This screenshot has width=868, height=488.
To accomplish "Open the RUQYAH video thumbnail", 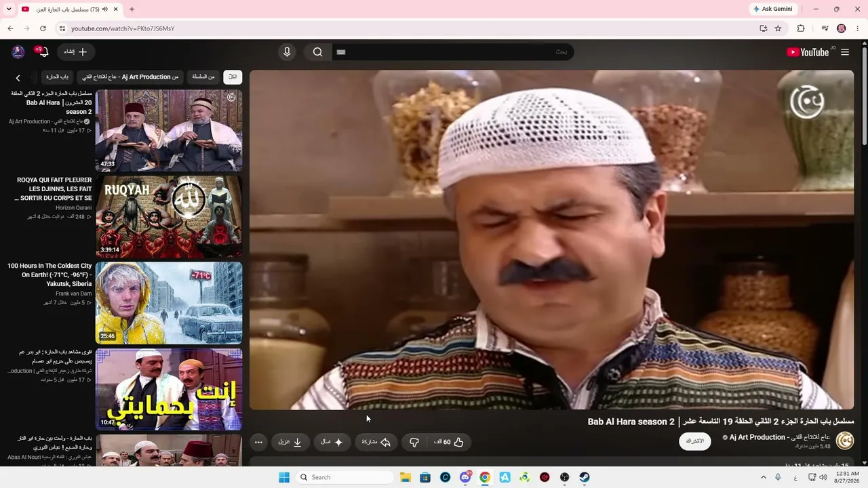I will [x=169, y=217].
